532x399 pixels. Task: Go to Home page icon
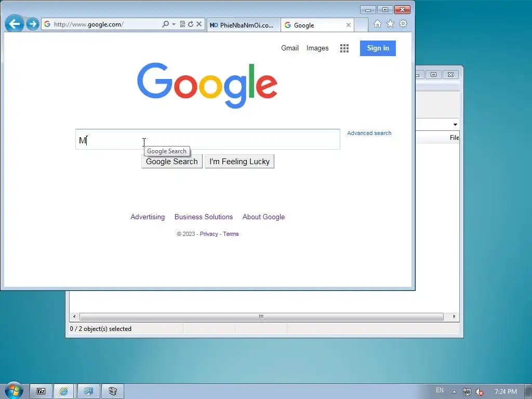(378, 24)
